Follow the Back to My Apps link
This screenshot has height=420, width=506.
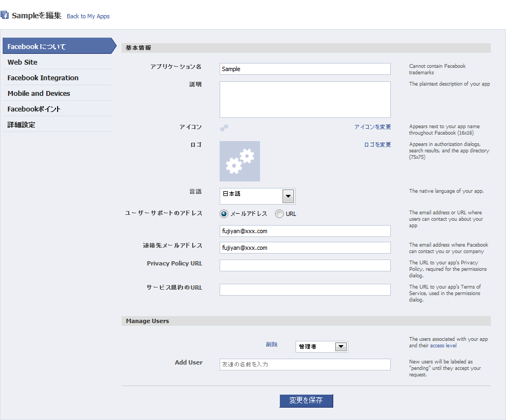pyautogui.click(x=88, y=16)
